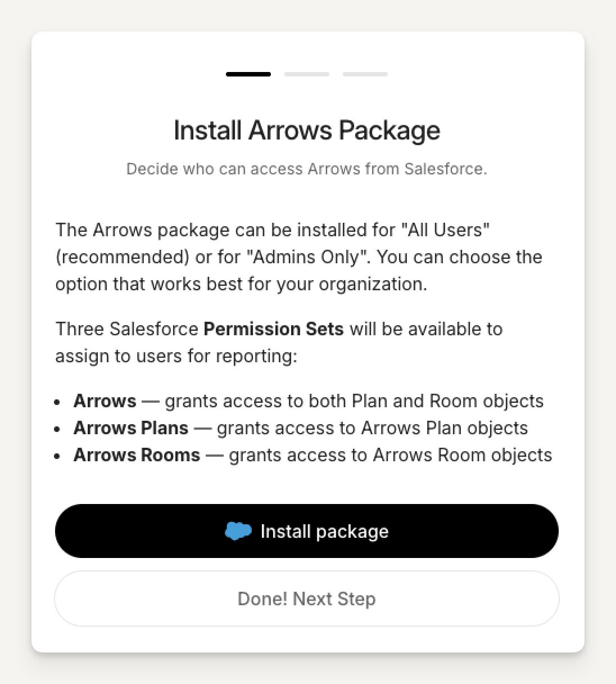Click "grants access to Arrows Room objects" text

tap(390, 455)
